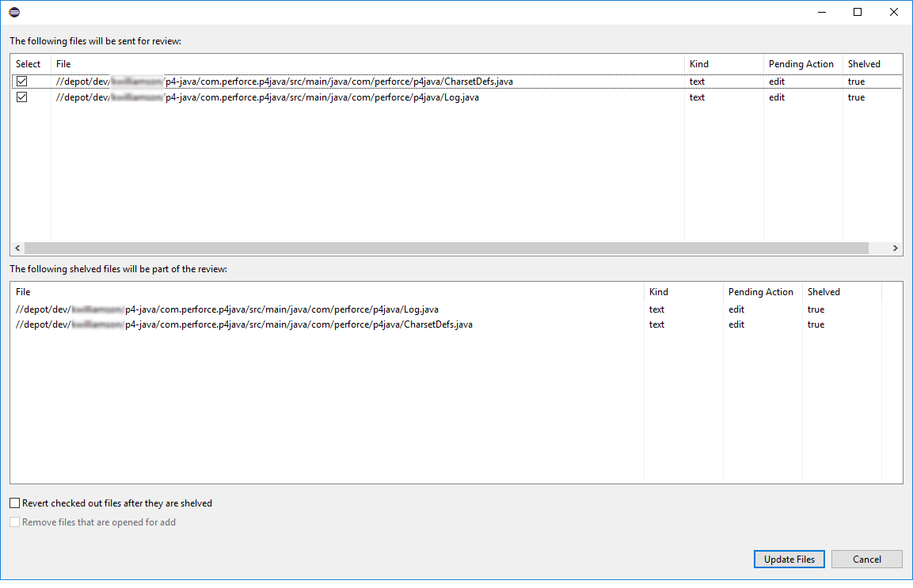This screenshot has width=913, height=588.
Task: Click Pending Action header in shelved table
Action: coord(760,292)
